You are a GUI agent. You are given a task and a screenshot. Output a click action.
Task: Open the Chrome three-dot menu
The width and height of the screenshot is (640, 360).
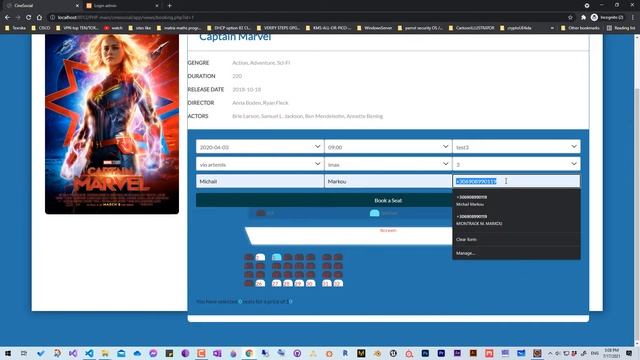click(633, 18)
